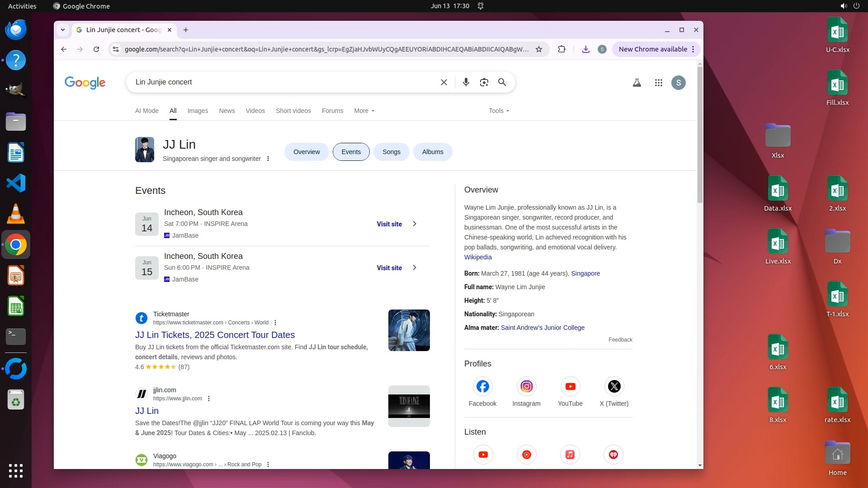Switch to the News tab

(x=226, y=111)
